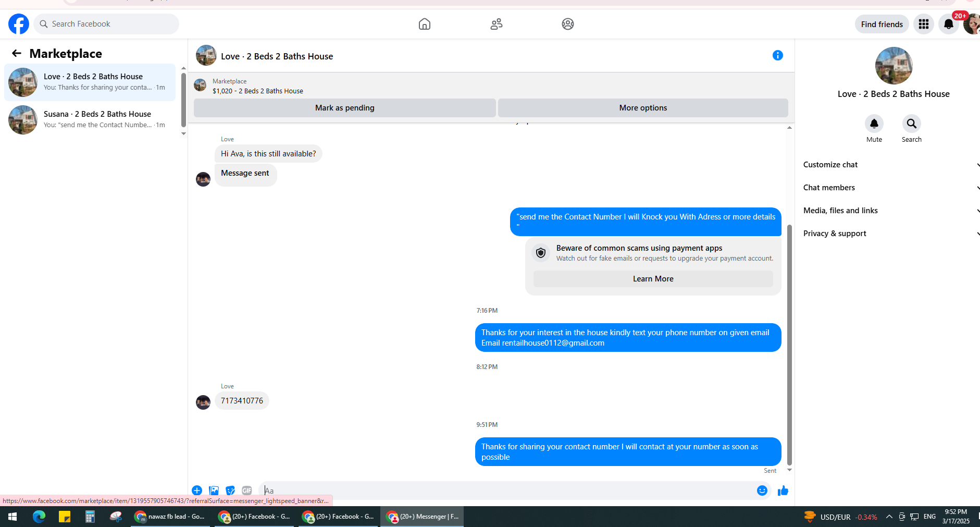Launch Microsoft Edge from the taskbar
Screen dimensions: 980x527
coord(39,517)
